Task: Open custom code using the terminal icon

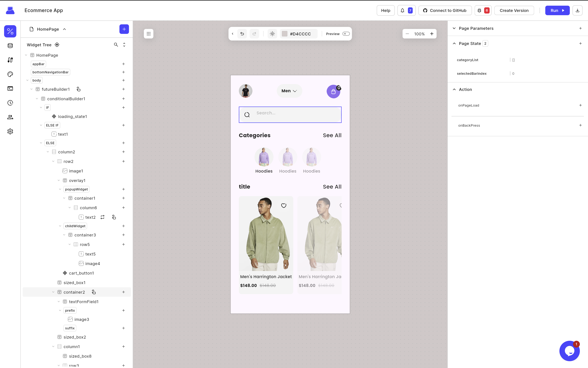Action: (x=10, y=88)
